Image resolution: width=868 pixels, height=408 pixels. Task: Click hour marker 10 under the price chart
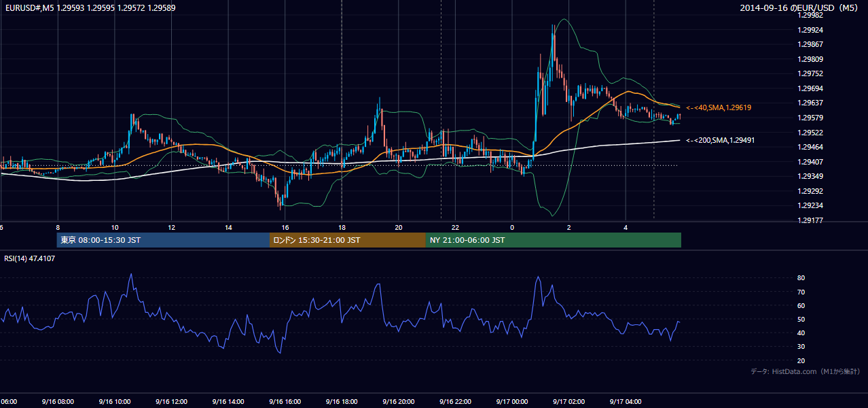tap(115, 227)
